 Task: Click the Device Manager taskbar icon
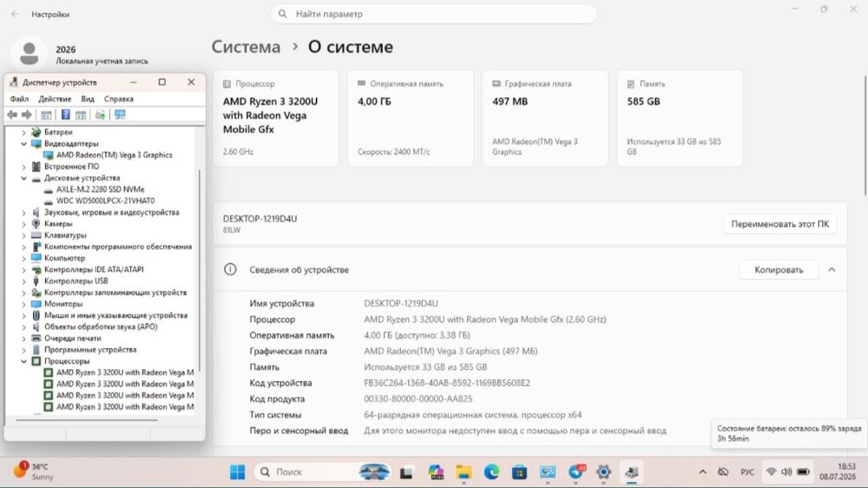click(x=632, y=472)
